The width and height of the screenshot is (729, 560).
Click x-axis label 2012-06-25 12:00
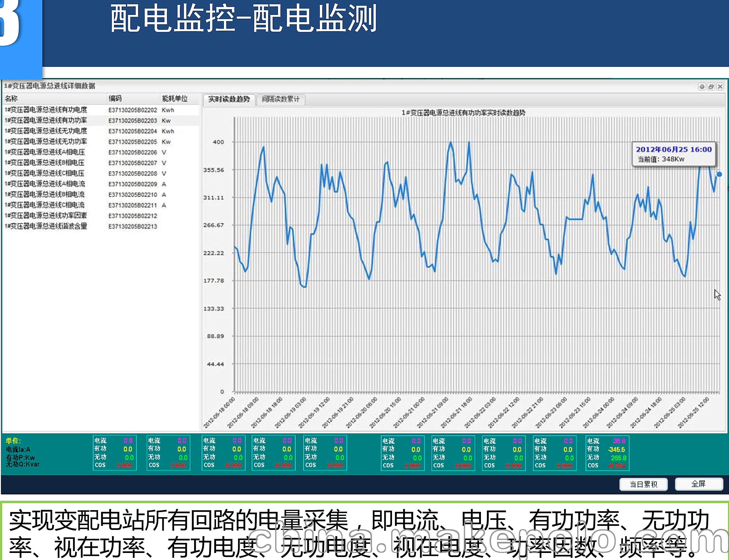693,413
